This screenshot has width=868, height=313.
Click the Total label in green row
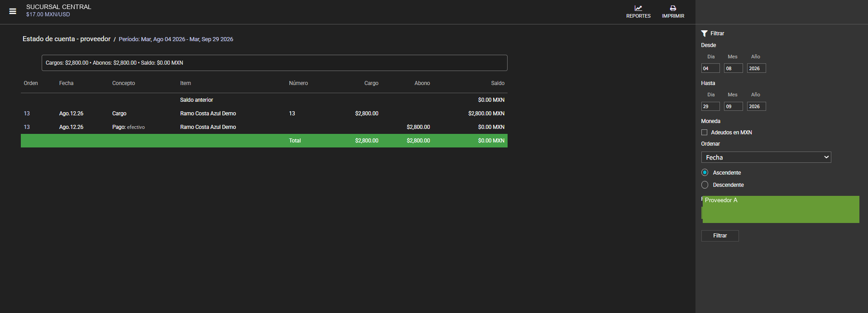click(x=295, y=141)
